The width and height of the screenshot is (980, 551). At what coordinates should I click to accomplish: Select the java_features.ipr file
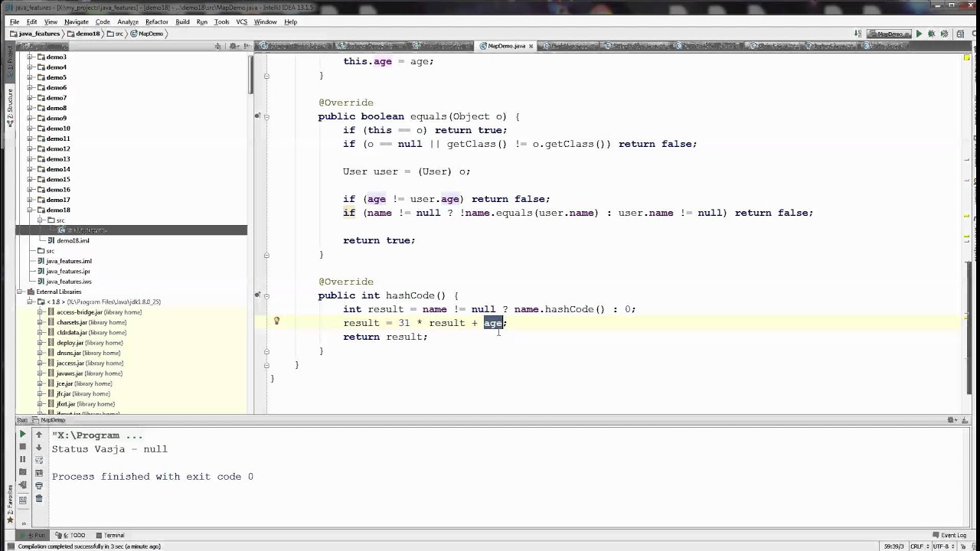tap(64, 271)
